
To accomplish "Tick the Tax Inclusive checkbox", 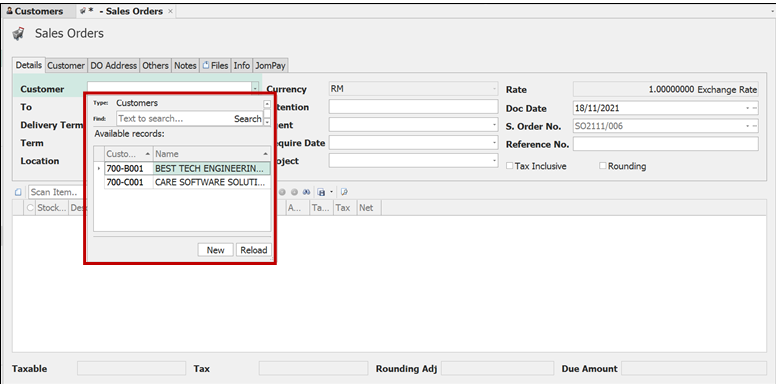I will (509, 166).
